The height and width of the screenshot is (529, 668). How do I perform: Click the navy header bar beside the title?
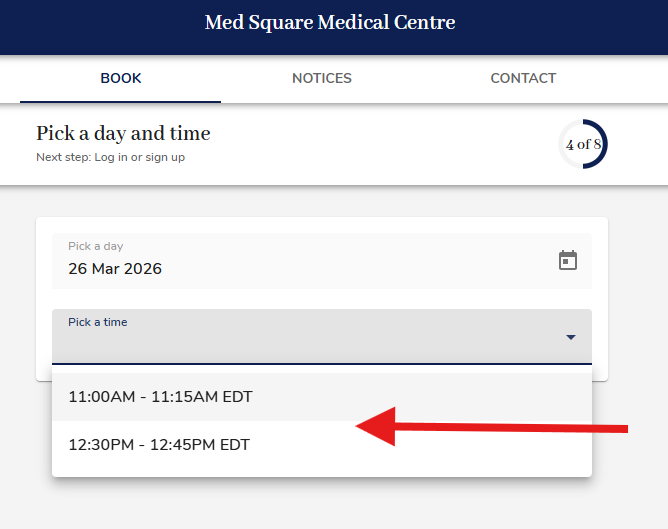[560, 25]
